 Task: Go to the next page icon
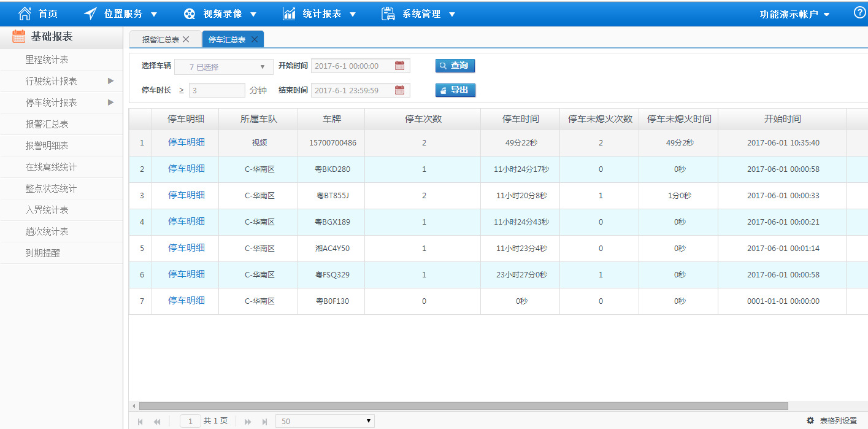click(x=248, y=422)
